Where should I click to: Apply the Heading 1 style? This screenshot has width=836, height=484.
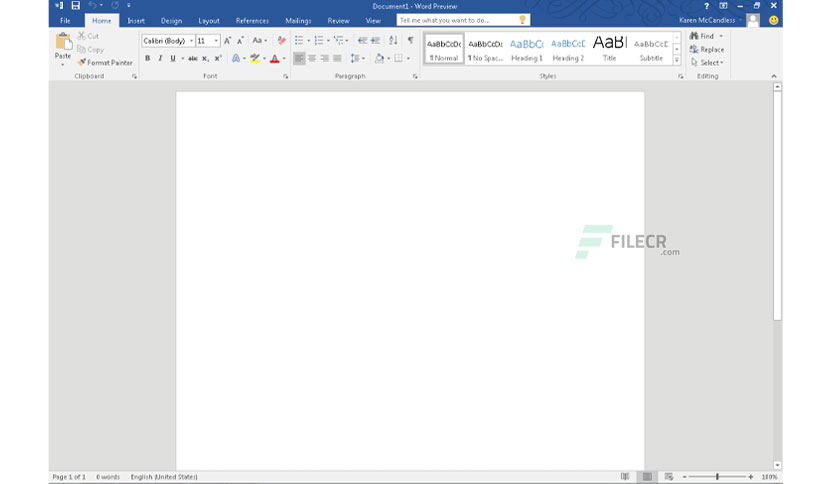point(527,49)
